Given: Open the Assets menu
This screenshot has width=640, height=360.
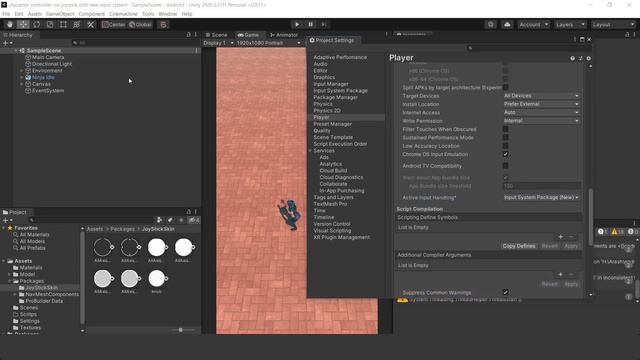Looking at the screenshot, I should point(35,14).
